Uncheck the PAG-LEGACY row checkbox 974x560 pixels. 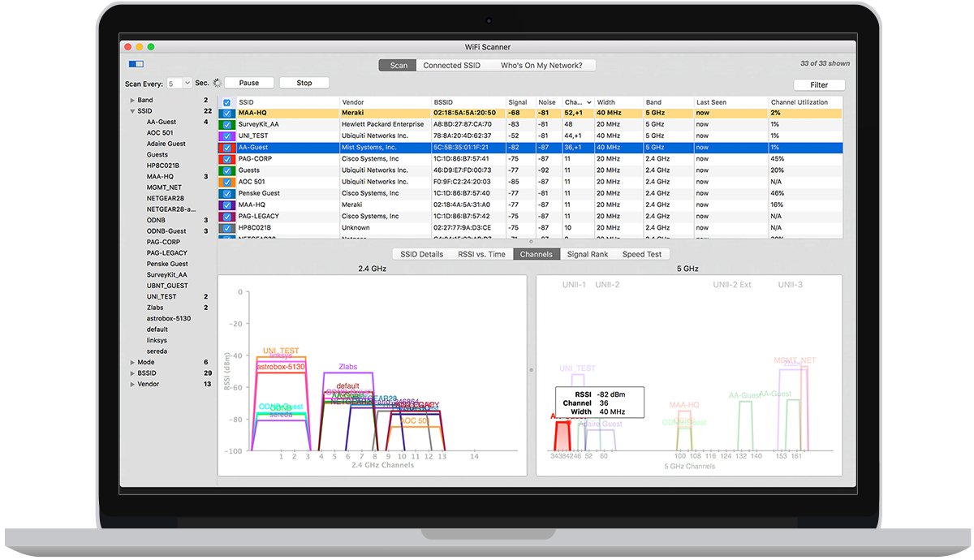tap(226, 217)
